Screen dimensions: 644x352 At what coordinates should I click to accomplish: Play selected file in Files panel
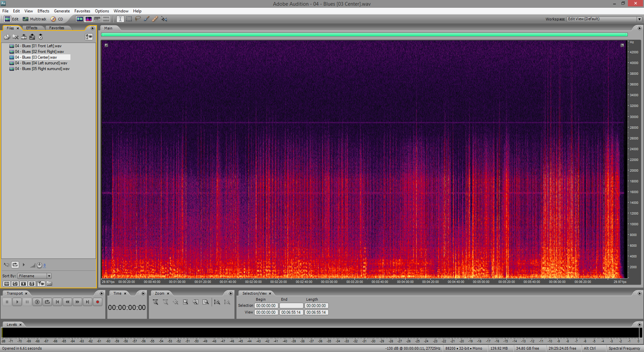click(24, 265)
